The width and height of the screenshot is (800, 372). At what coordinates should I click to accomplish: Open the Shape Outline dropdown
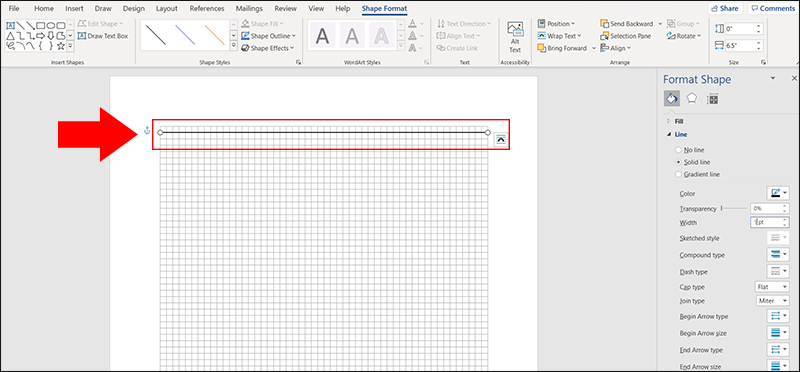coord(268,36)
